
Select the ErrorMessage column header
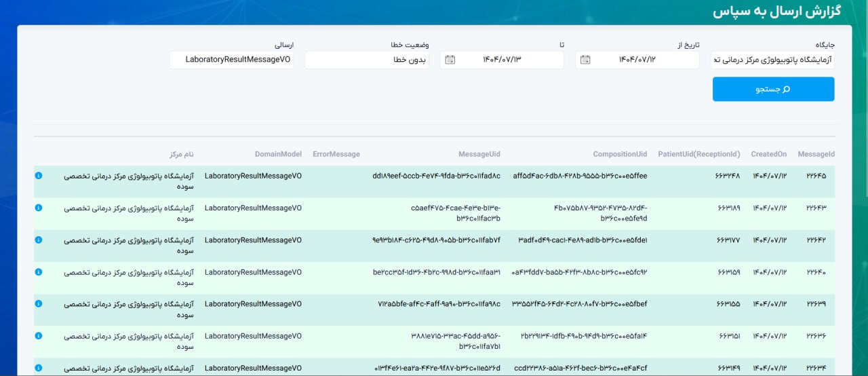coord(336,154)
